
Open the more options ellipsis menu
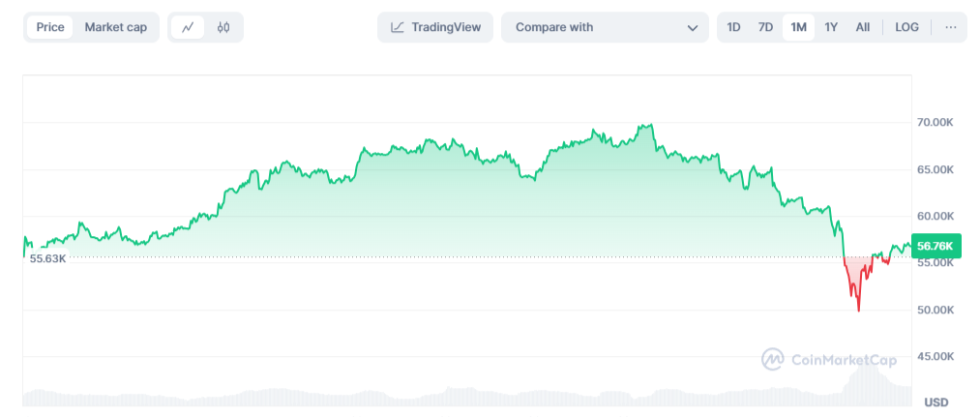coord(950,27)
